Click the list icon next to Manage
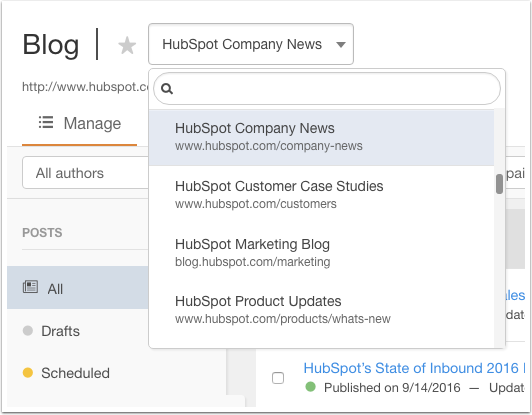Screen dimensions: 532x415 point(46,122)
